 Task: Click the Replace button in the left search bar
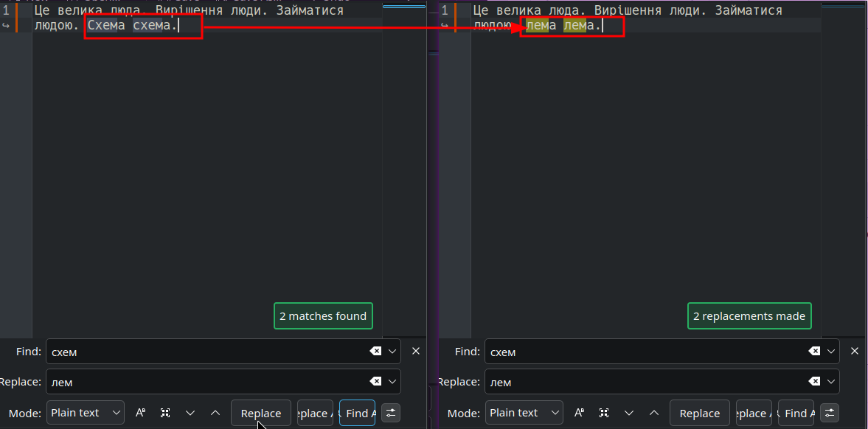261,413
